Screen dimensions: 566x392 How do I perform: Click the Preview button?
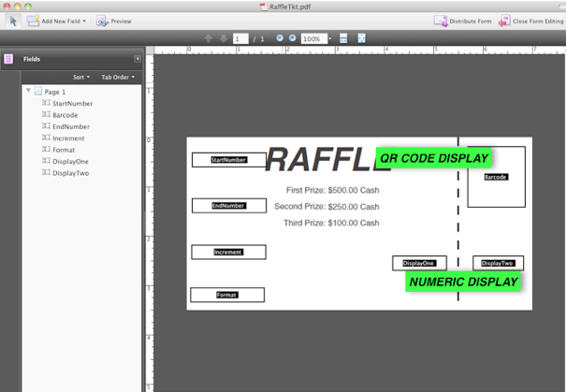pos(114,22)
